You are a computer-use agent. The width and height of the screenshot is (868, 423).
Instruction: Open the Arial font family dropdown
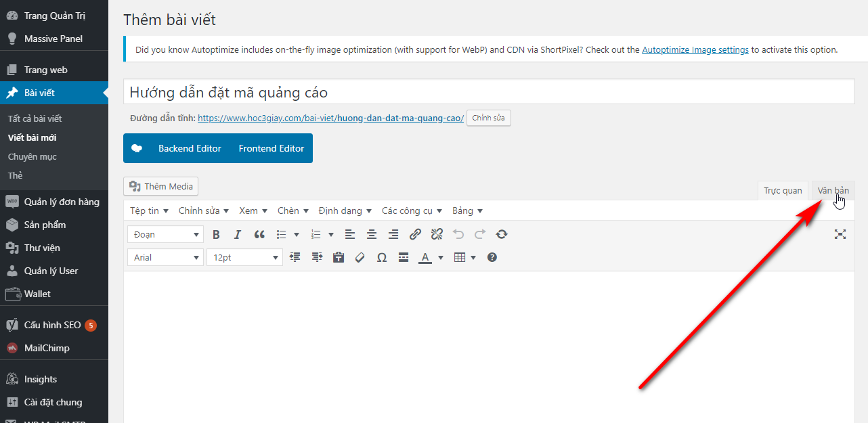tap(165, 258)
